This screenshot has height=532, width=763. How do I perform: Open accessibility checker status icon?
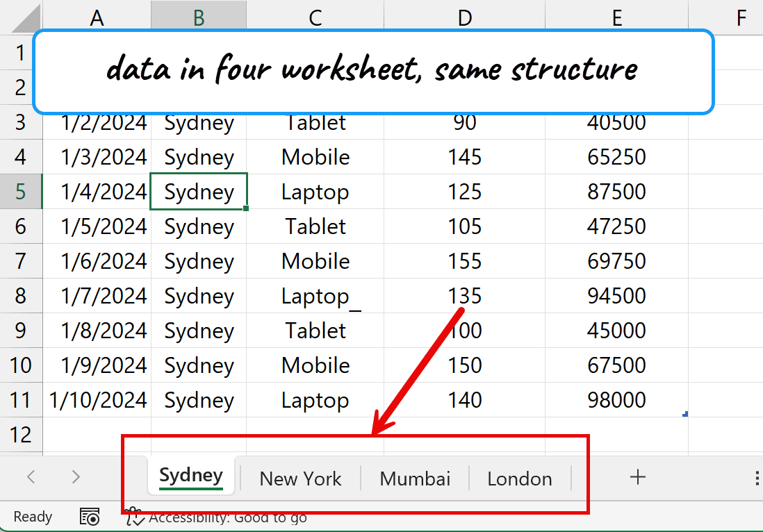pos(134,517)
